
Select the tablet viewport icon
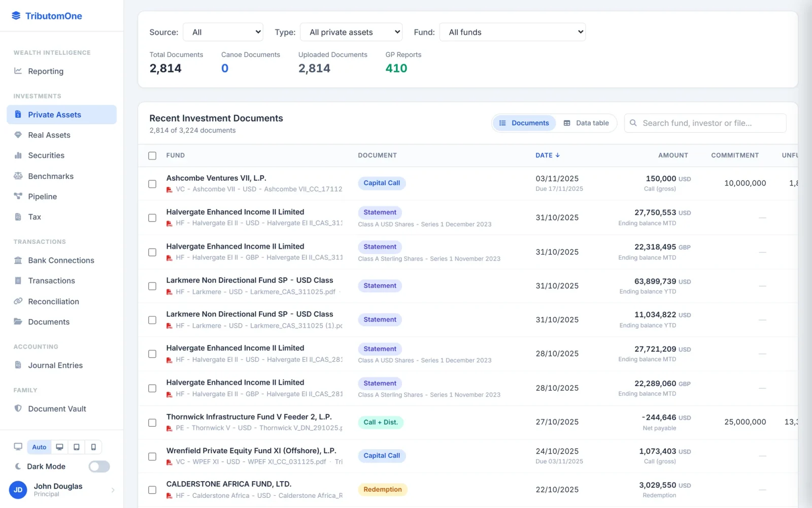pyautogui.click(x=77, y=447)
